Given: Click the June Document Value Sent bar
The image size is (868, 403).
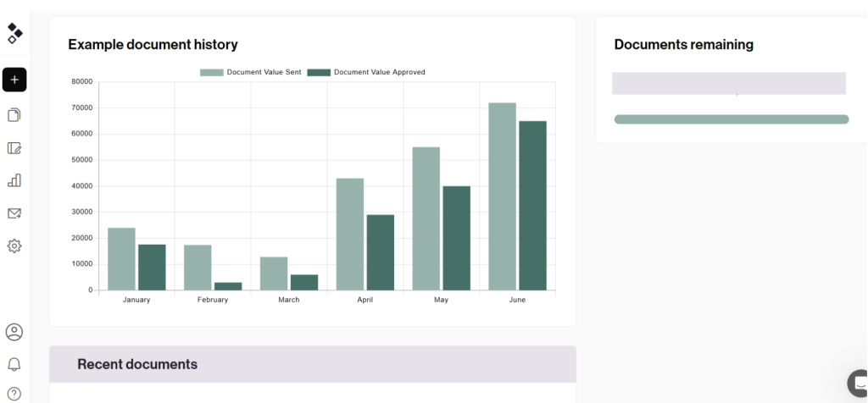Looking at the screenshot, I should 502,196.
